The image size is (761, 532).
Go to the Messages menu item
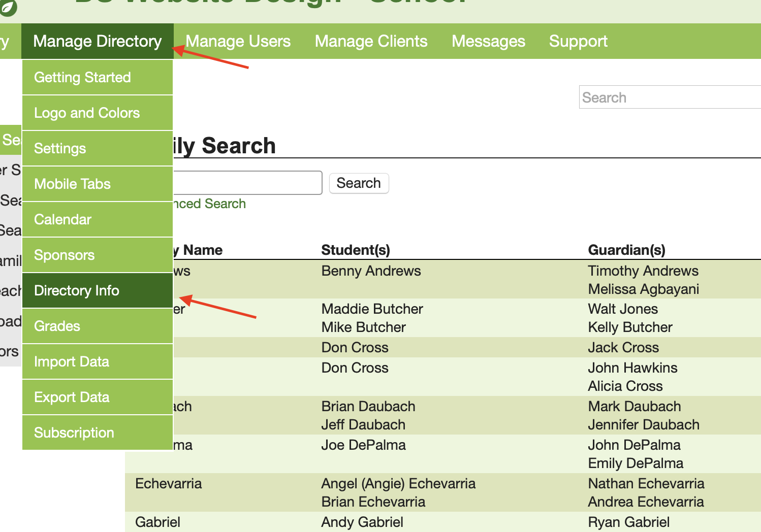click(x=488, y=41)
